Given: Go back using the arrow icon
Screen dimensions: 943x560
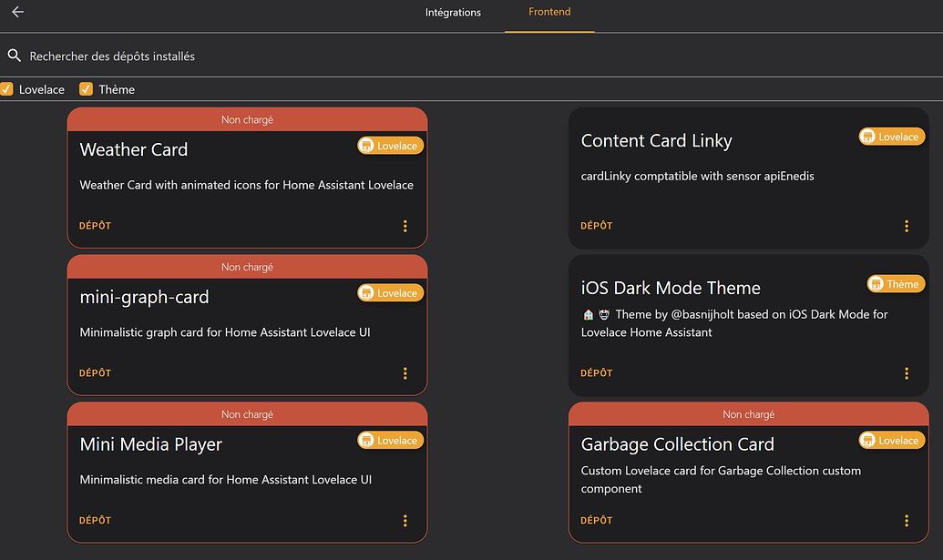Looking at the screenshot, I should pyautogui.click(x=17, y=12).
